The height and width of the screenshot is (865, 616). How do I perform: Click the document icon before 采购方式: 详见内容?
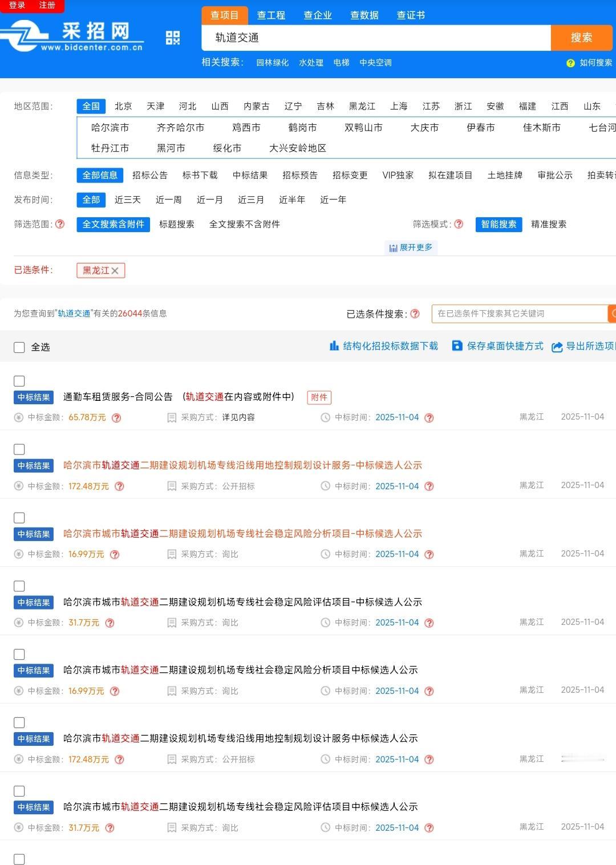click(172, 417)
